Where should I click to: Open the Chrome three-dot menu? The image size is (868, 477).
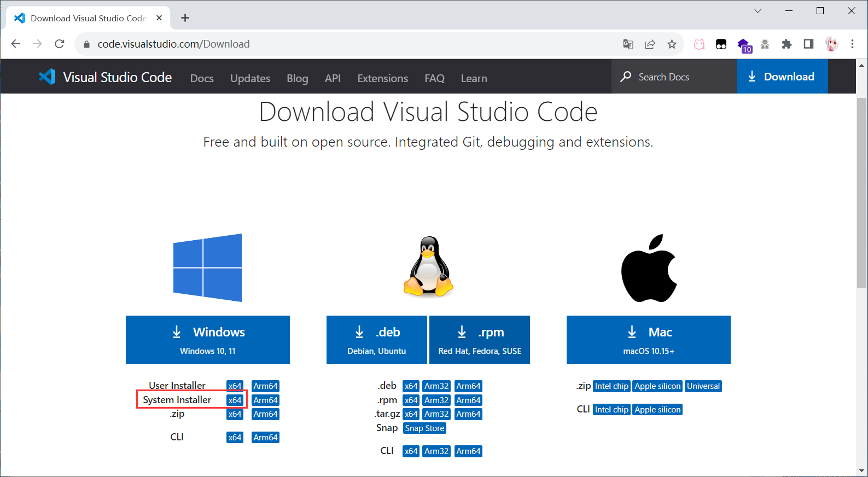[x=852, y=44]
